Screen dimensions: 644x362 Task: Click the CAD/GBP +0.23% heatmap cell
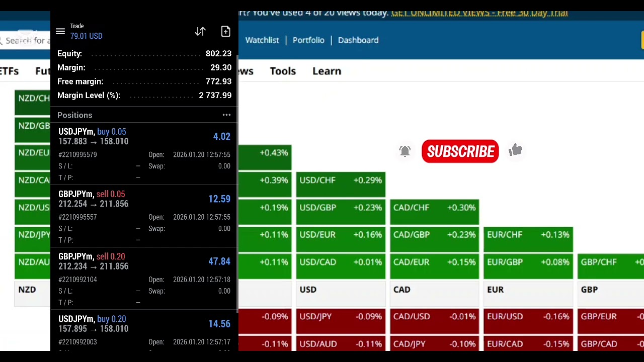[435, 239]
